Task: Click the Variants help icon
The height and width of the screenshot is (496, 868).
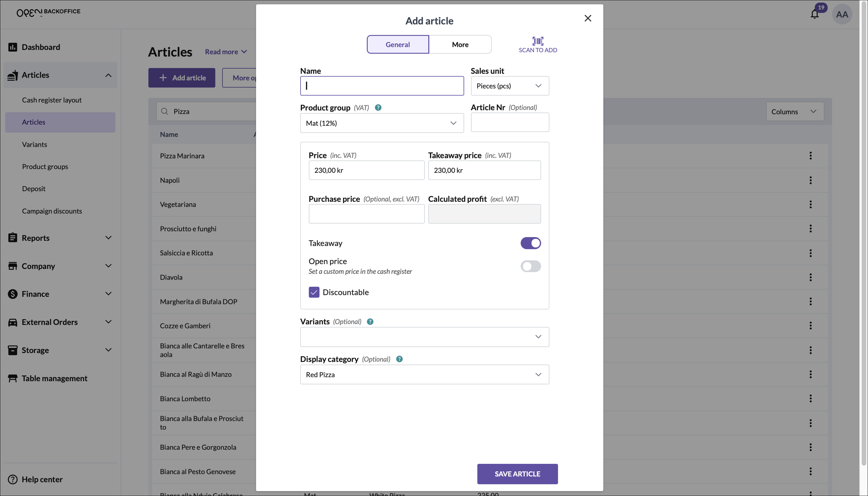Action: 370,321
